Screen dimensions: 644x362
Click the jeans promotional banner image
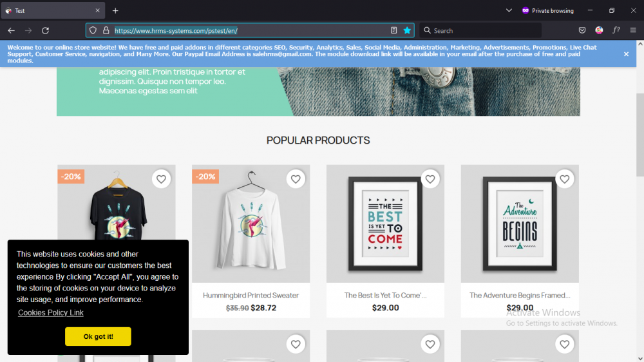[318, 91]
